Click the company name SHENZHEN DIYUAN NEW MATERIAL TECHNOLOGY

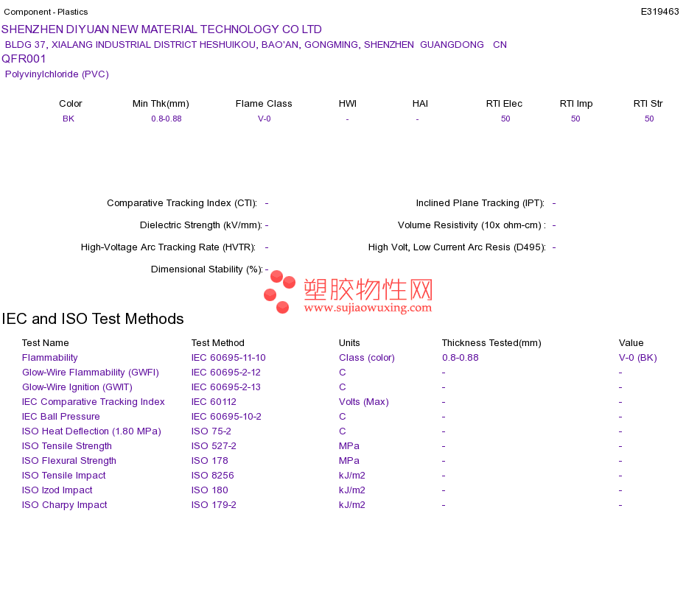tap(161, 29)
